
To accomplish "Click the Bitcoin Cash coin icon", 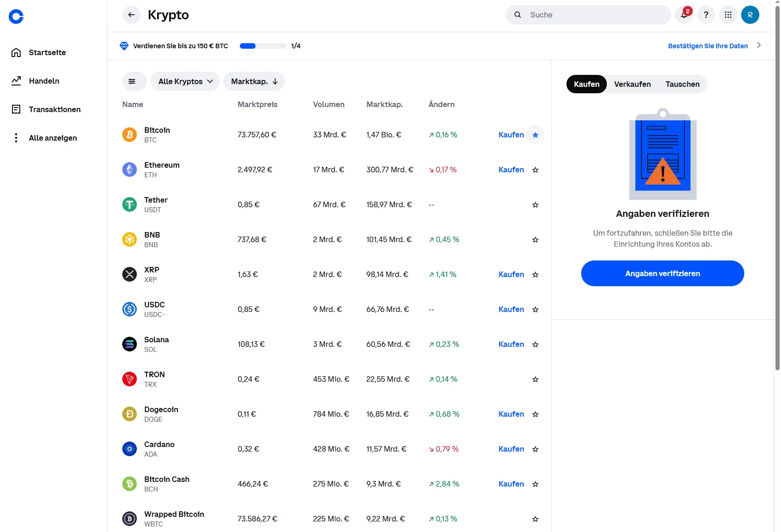I will click(x=130, y=484).
